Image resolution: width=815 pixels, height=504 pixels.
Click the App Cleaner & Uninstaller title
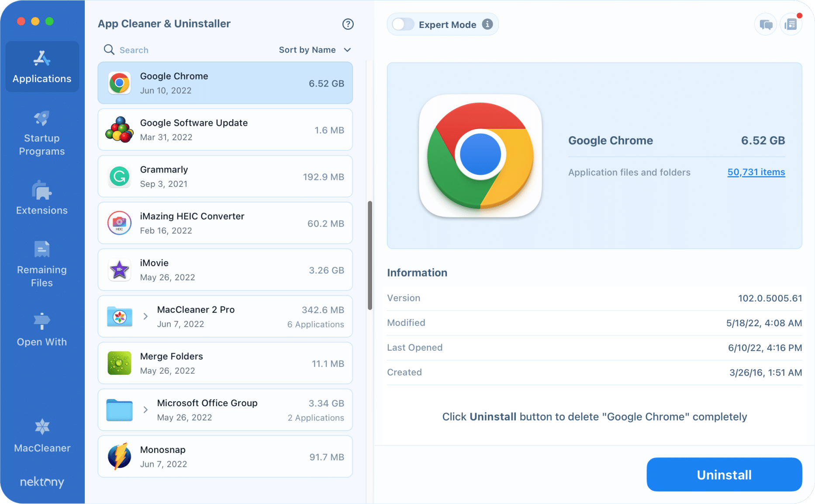point(164,24)
